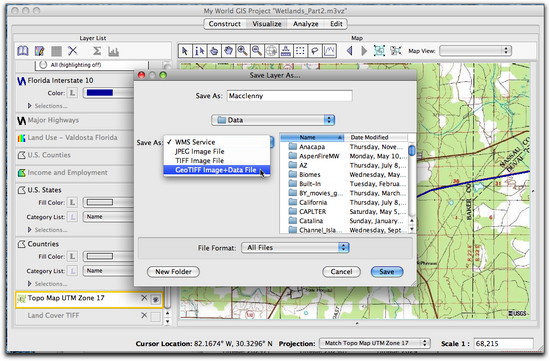Image resolution: width=550 pixels, height=361 pixels.
Task: Go to previous map extent arrow
Action: click(x=349, y=51)
